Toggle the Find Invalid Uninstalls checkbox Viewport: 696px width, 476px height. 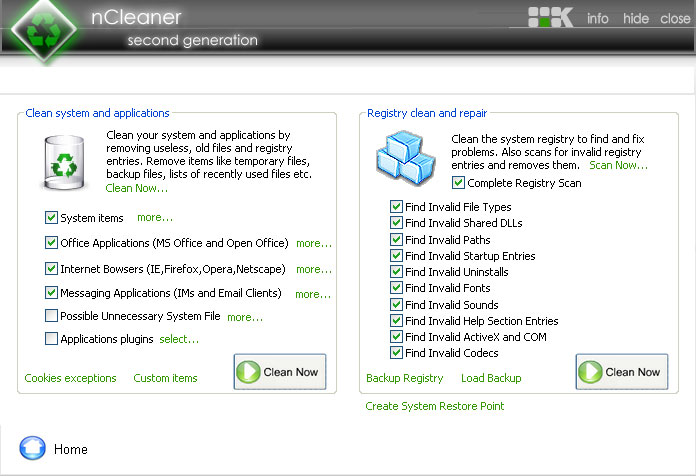[x=396, y=271]
